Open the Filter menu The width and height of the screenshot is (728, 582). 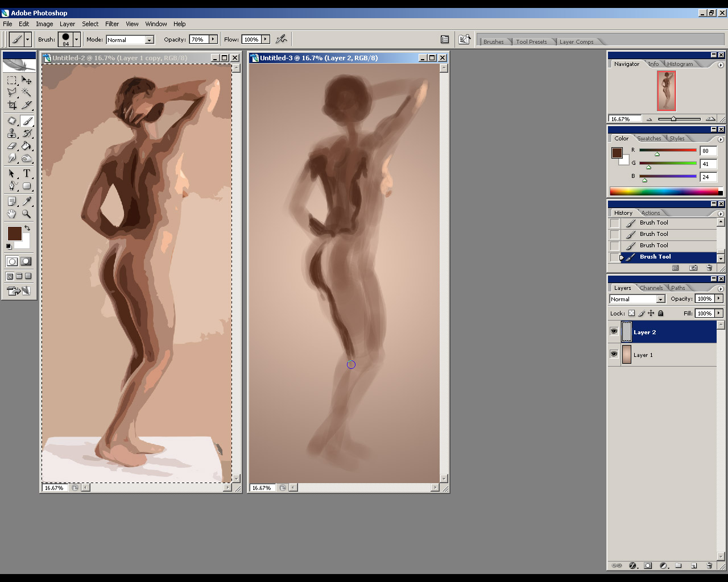[x=112, y=24]
